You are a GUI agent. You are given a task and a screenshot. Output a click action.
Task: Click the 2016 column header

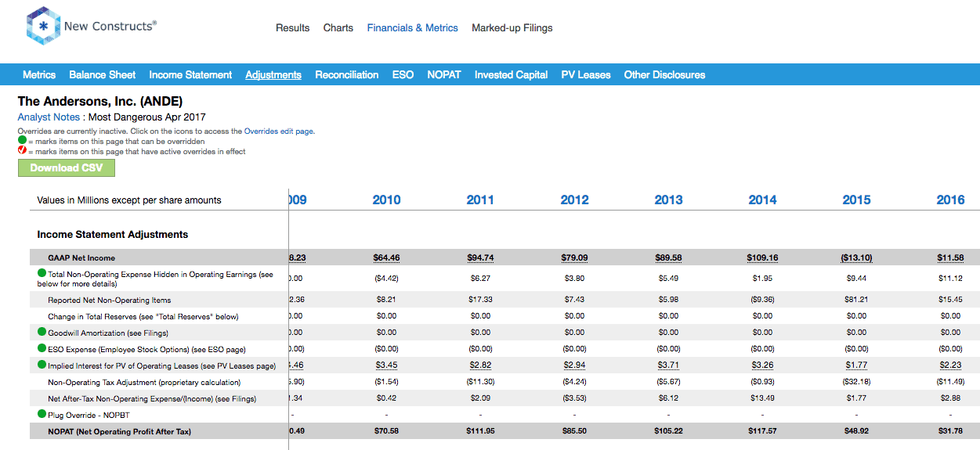pos(950,200)
